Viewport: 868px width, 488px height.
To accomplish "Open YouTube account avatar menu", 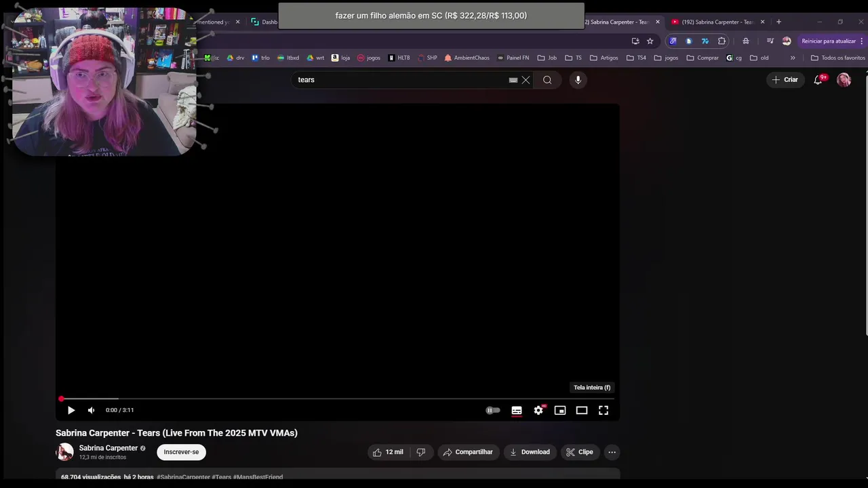I will tap(844, 80).
